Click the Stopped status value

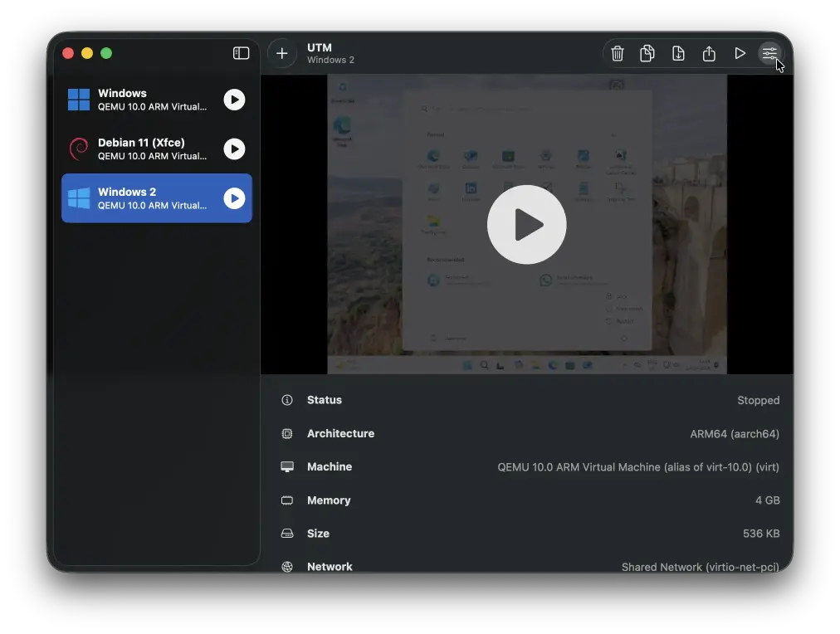click(x=758, y=401)
